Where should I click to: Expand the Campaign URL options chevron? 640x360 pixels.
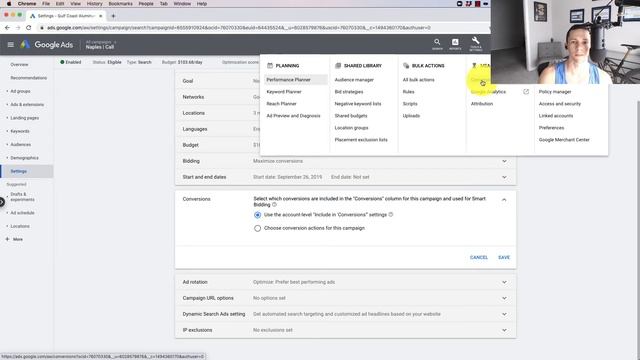504,298
